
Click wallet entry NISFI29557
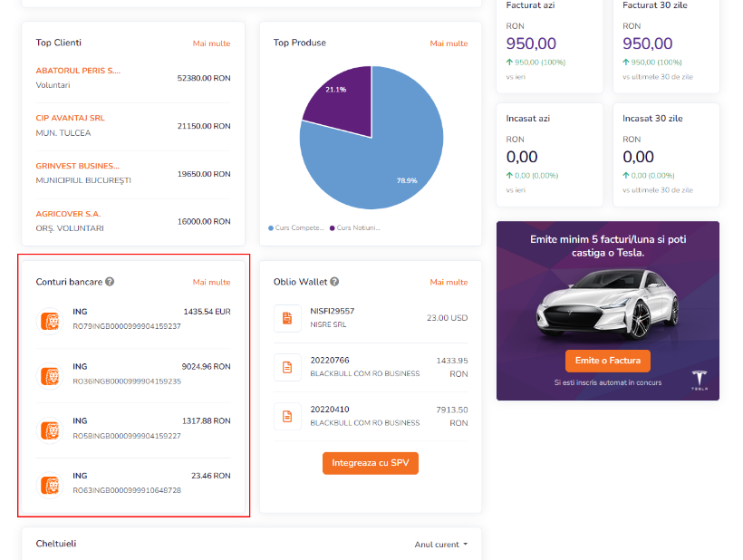pyautogui.click(x=333, y=311)
